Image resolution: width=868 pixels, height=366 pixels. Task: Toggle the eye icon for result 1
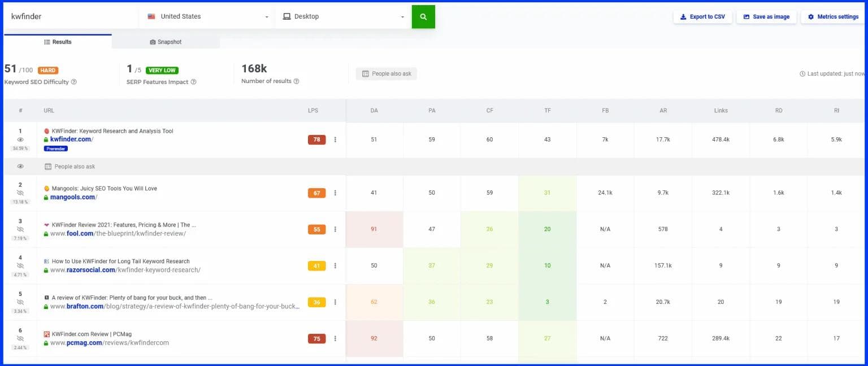pos(20,140)
